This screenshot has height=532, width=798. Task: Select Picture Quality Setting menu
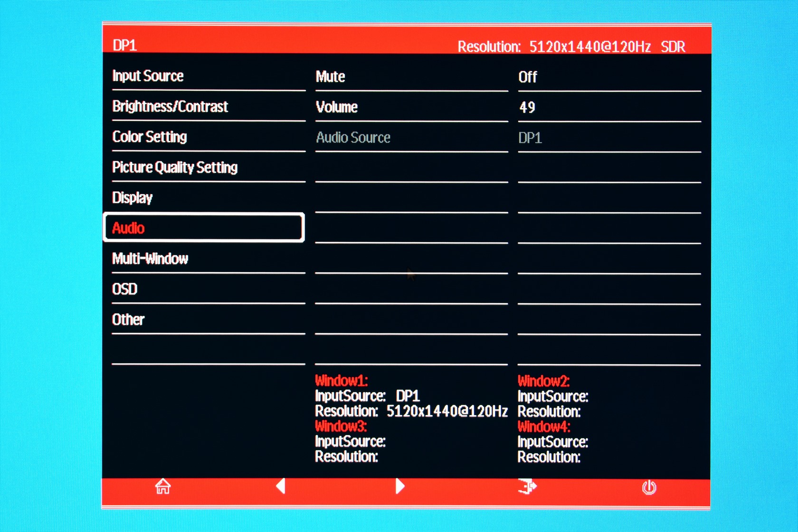pos(175,167)
